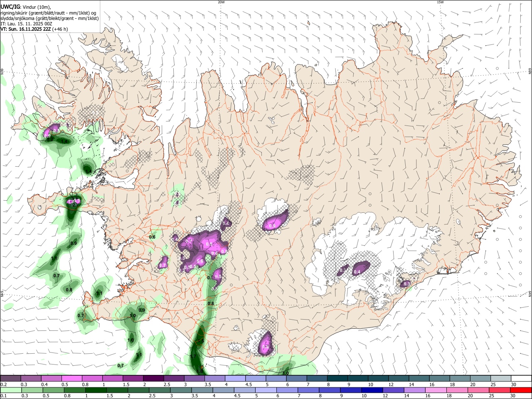The image size is (532, 399).
Task: Click the '(+46 h)' forecast offset text
Action: [60, 29]
